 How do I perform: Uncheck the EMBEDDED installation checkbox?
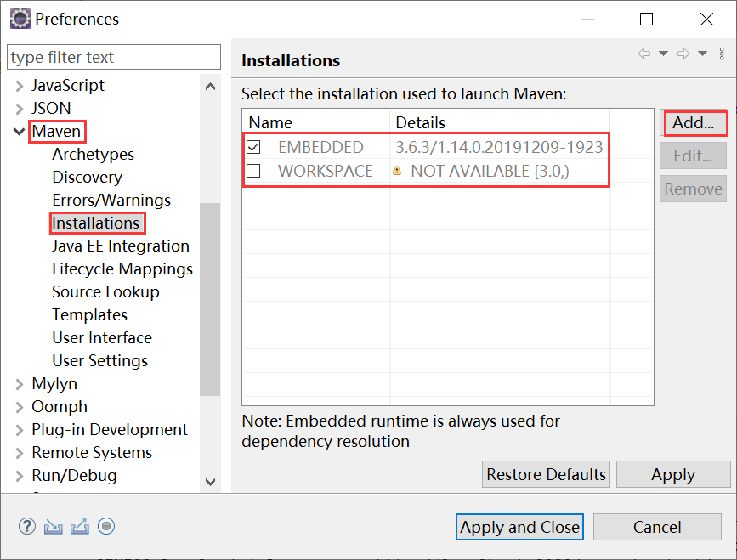[253, 147]
